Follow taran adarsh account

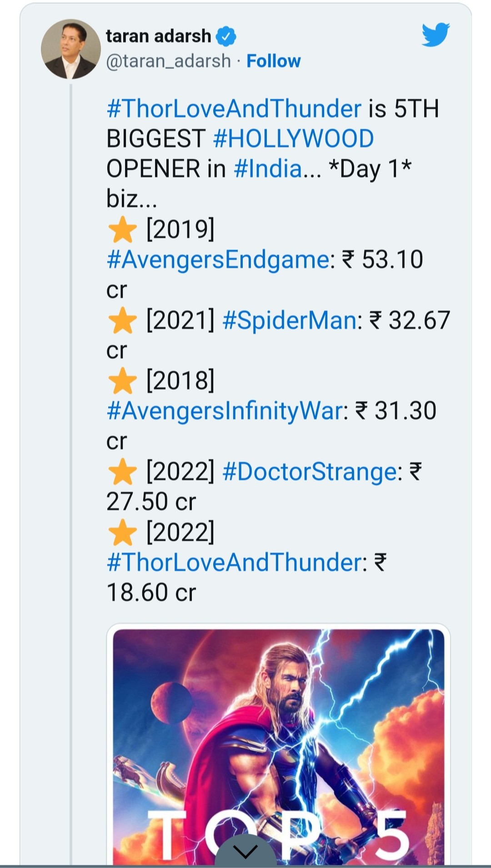point(273,61)
